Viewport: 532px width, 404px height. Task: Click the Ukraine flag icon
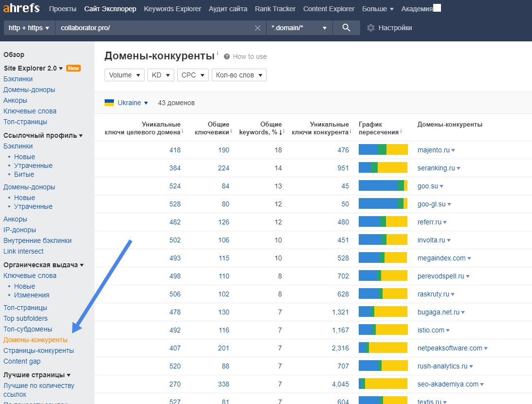pos(110,103)
